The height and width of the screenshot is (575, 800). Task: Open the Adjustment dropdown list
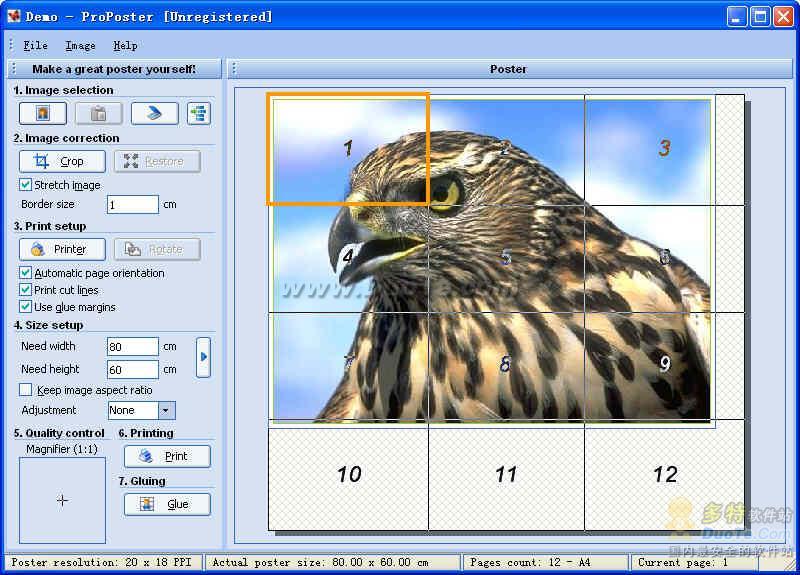pos(166,410)
